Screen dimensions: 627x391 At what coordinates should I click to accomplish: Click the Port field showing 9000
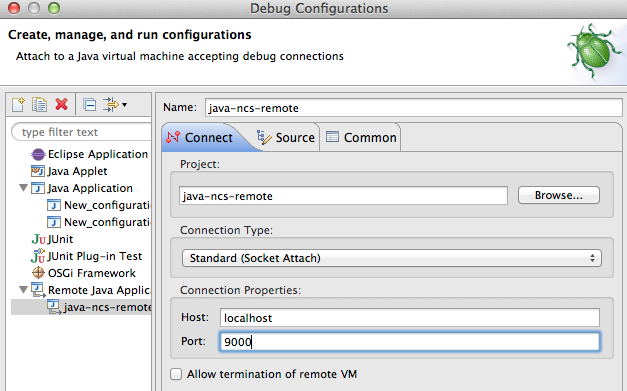(x=410, y=342)
